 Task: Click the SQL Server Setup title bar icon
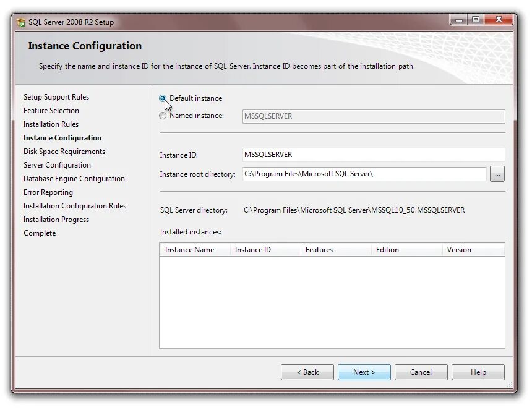pyautogui.click(x=21, y=22)
